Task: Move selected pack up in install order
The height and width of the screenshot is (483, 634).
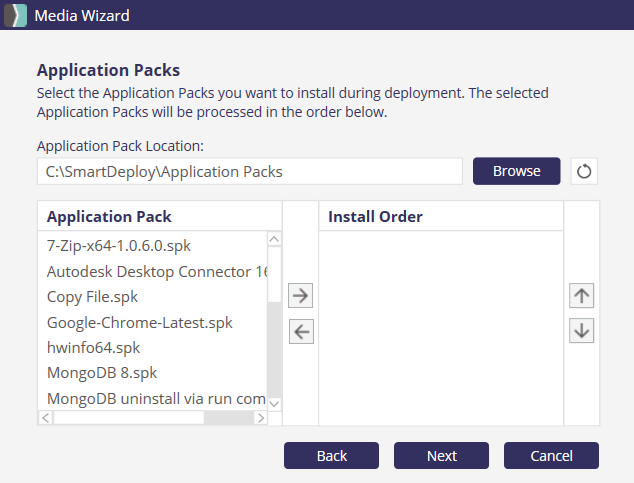Action: pyautogui.click(x=581, y=295)
